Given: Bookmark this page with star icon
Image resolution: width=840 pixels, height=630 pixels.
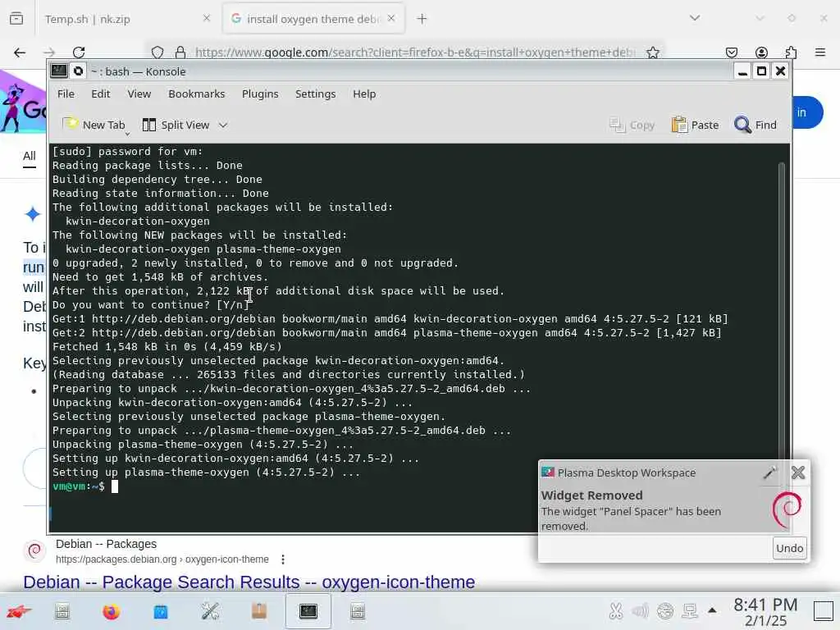Looking at the screenshot, I should click(x=652, y=52).
